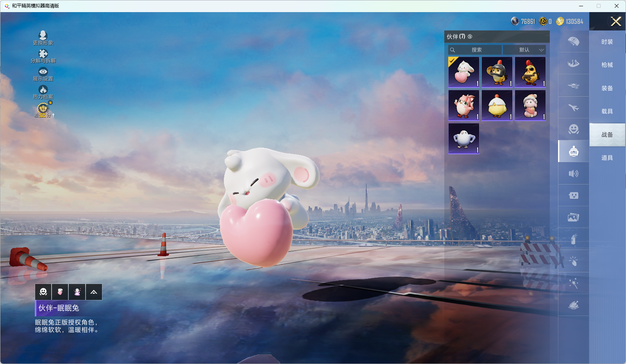This screenshot has width=626, height=364.
Task: Select the sunglasses rooster companion
Action: click(530, 72)
